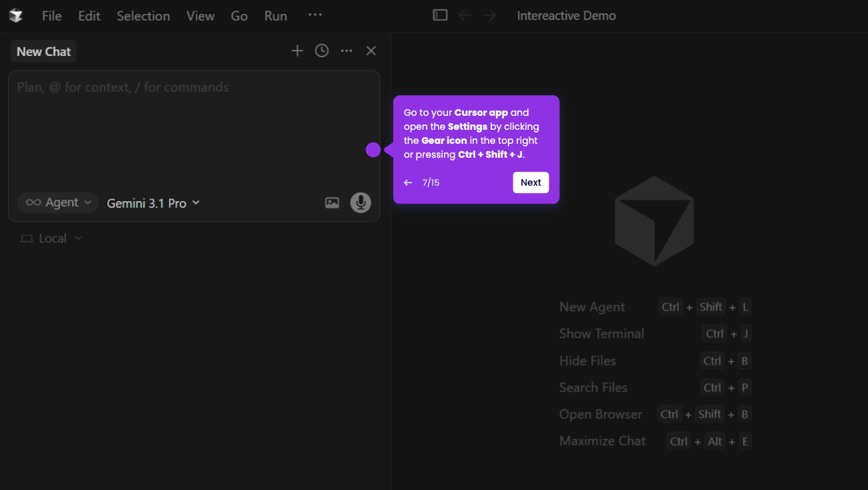Viewport: 868px width, 490px height.
Task: Open the Local environment dropdown
Action: point(51,238)
